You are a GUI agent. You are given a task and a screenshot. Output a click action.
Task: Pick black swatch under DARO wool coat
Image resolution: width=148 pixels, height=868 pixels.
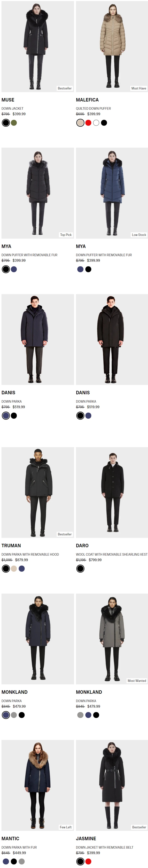point(80,568)
